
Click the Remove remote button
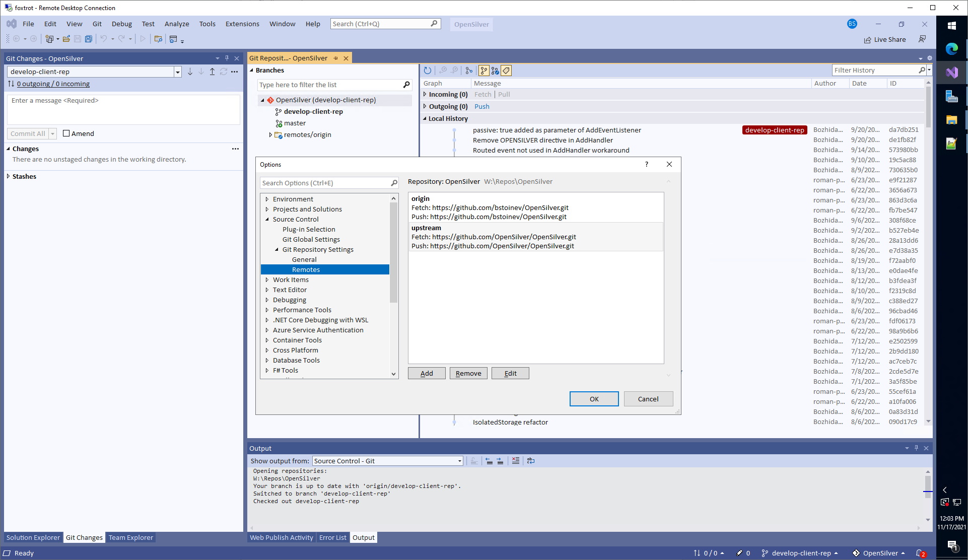(x=468, y=373)
